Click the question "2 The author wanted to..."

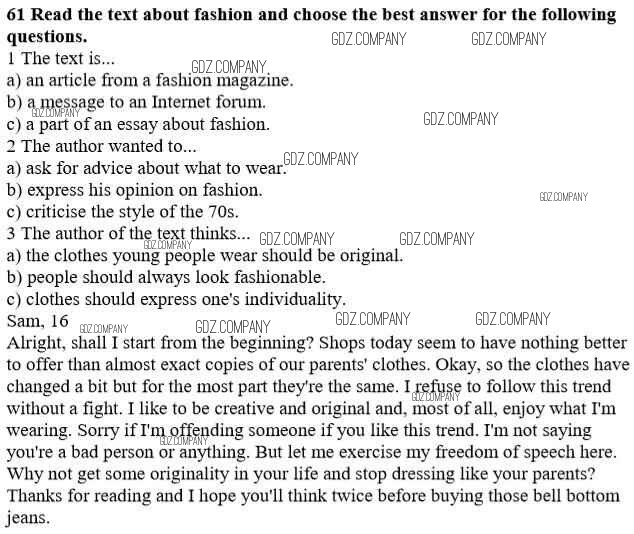pos(101,146)
